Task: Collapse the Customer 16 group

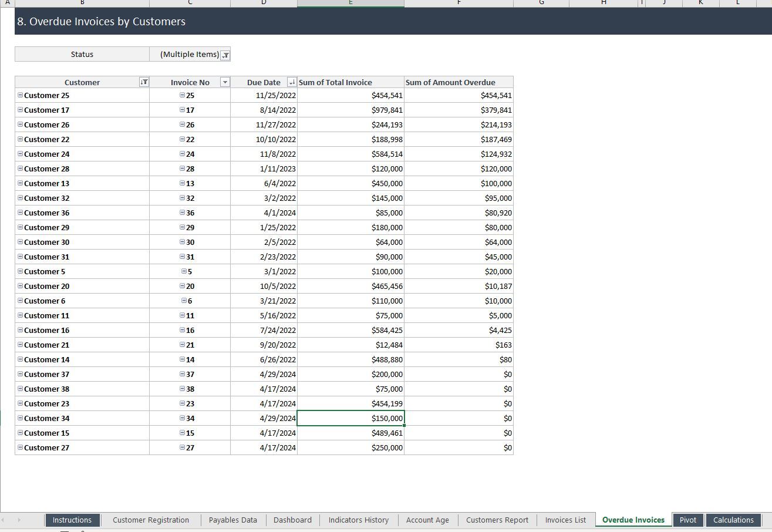Action: point(20,330)
